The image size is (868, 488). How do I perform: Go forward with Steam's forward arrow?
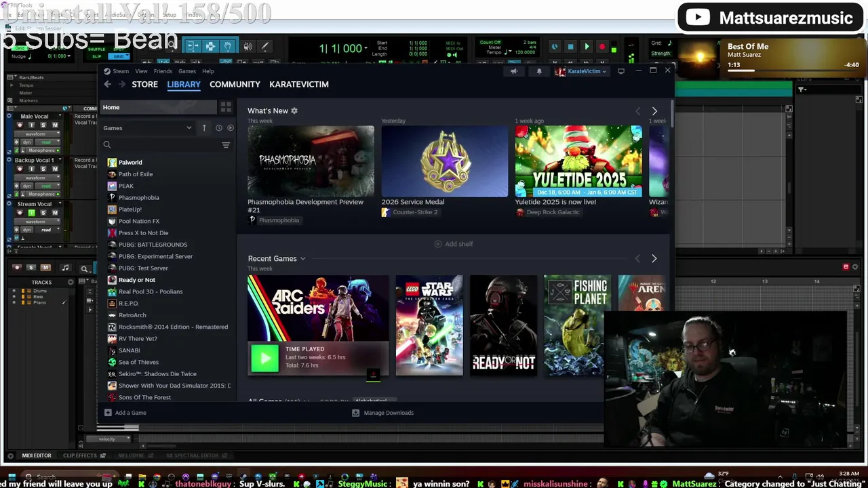(x=121, y=84)
